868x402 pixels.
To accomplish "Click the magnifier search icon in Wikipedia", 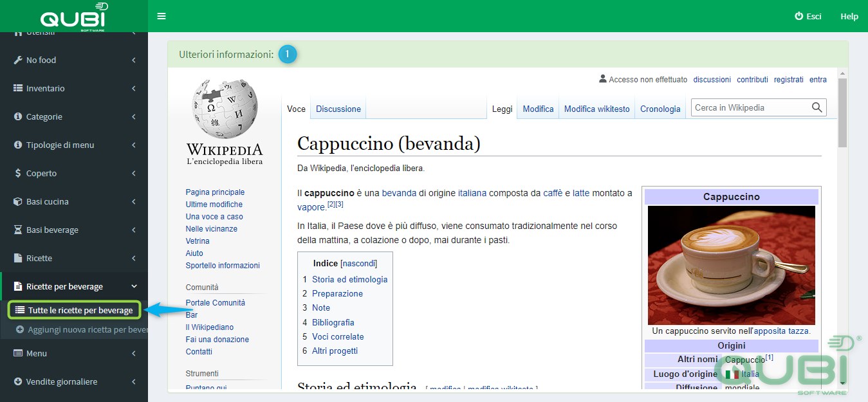I will [x=817, y=107].
